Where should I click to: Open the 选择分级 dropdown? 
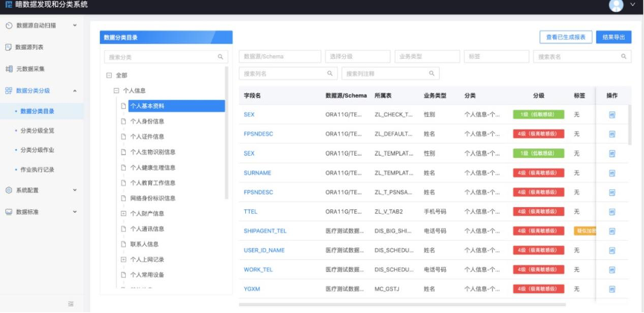tap(356, 57)
